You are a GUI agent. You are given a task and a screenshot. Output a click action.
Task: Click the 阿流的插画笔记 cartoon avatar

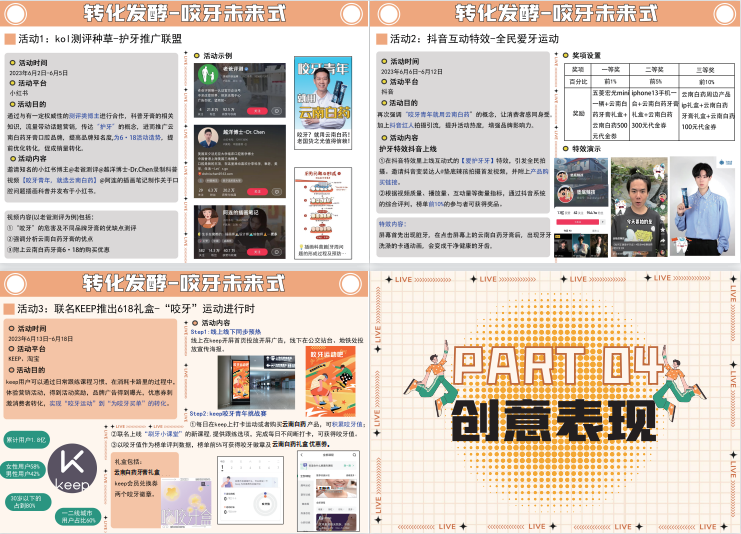(208, 218)
